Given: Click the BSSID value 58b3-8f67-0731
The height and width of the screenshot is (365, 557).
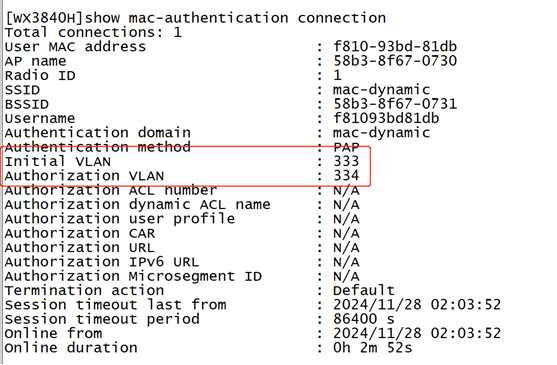Looking at the screenshot, I should click(395, 104).
